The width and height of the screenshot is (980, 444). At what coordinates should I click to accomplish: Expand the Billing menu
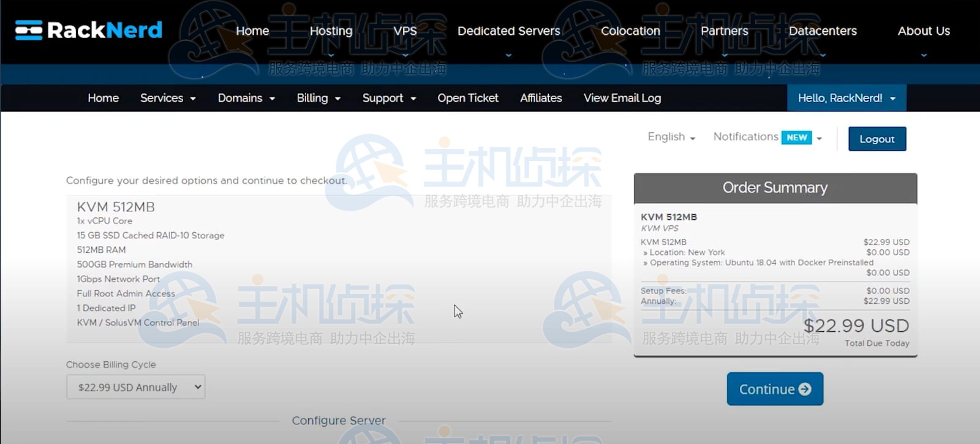pos(318,98)
